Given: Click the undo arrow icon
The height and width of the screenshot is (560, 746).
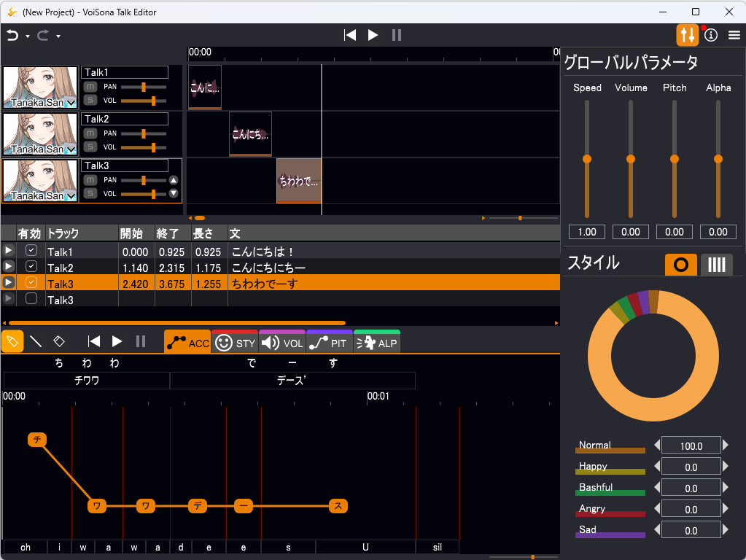Looking at the screenshot, I should pyautogui.click(x=12, y=36).
